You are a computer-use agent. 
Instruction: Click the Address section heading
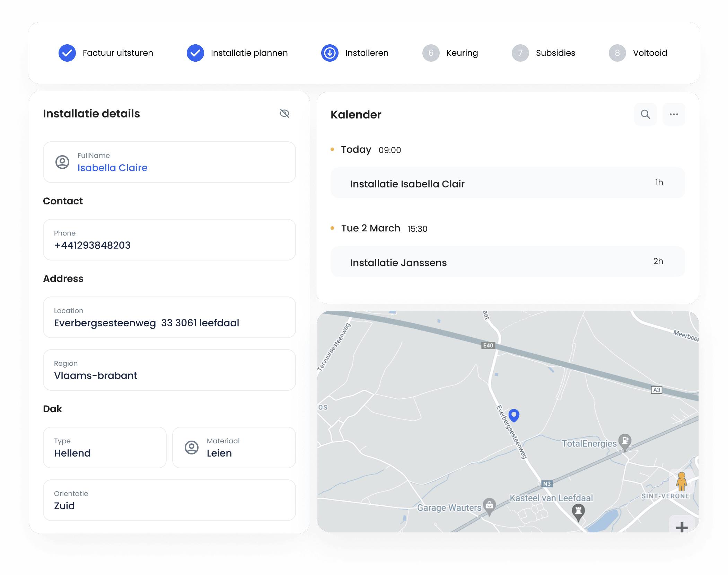[x=63, y=278]
